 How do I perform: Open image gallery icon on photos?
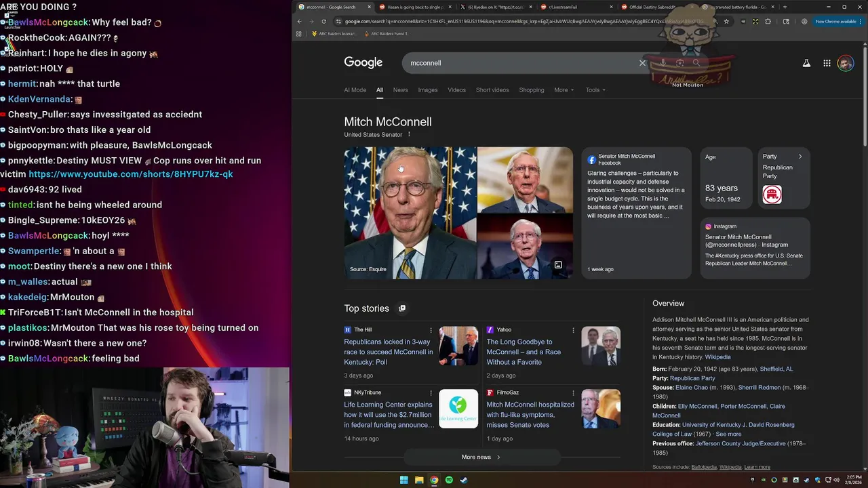coord(558,265)
